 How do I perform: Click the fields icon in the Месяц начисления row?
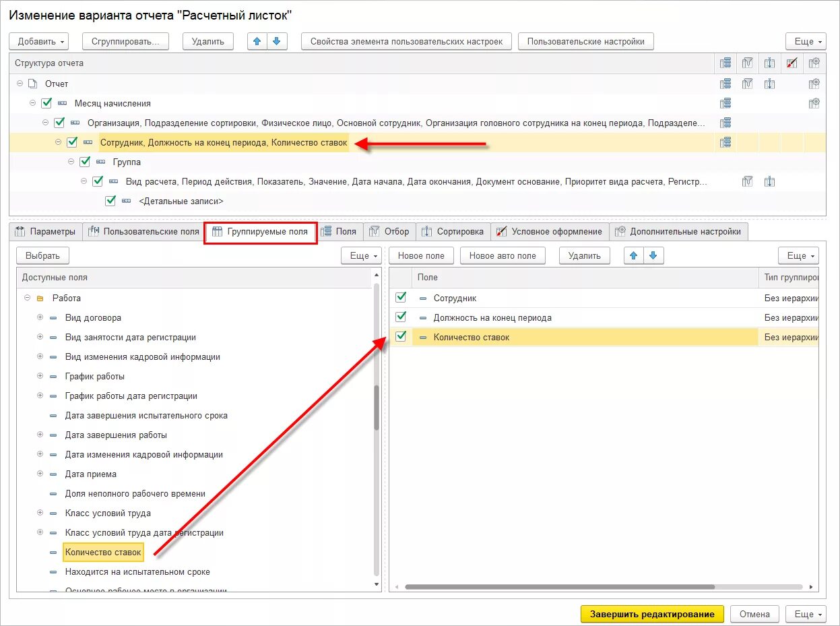(x=725, y=104)
